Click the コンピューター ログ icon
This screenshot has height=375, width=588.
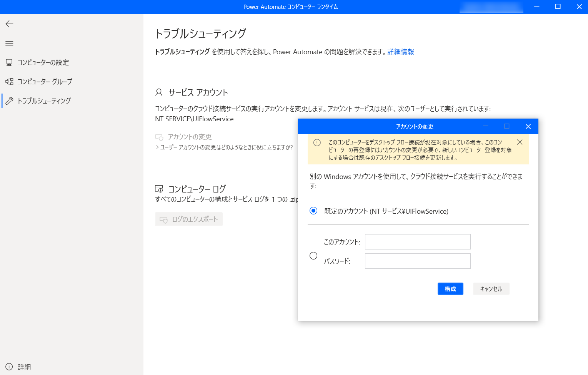point(159,189)
